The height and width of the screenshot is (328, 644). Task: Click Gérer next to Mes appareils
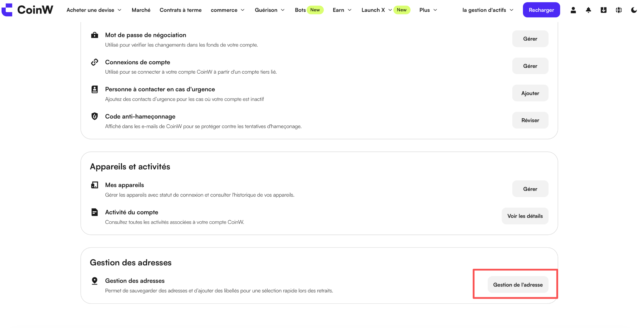click(530, 189)
